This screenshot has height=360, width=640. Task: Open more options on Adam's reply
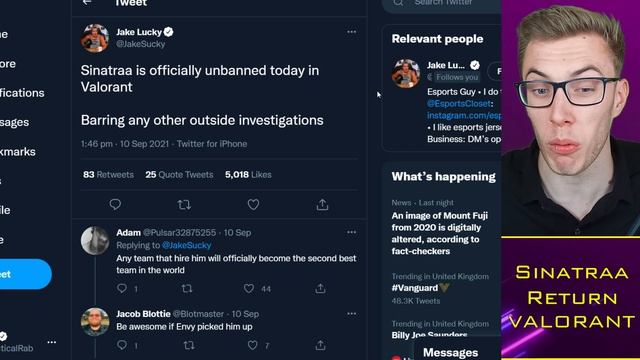tap(351, 232)
